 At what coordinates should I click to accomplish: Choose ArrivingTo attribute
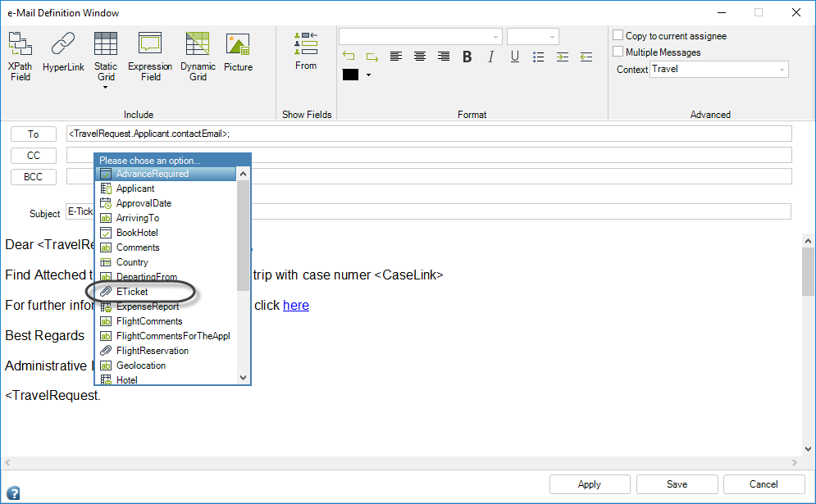(166, 218)
